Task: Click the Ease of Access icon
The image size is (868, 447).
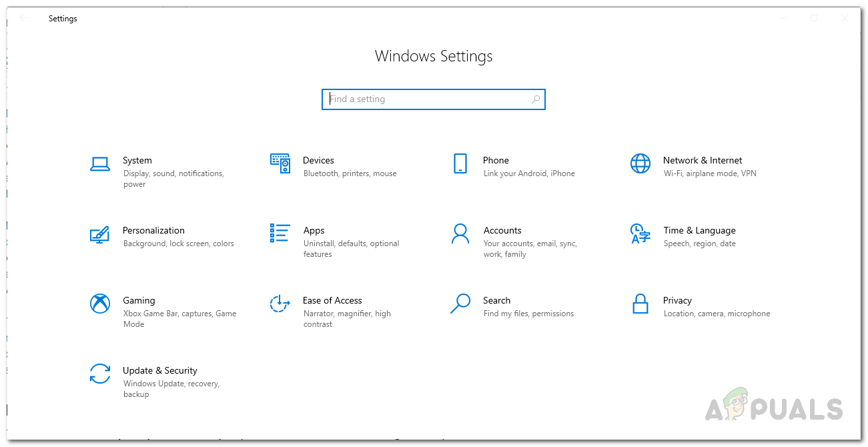Action: 280,304
